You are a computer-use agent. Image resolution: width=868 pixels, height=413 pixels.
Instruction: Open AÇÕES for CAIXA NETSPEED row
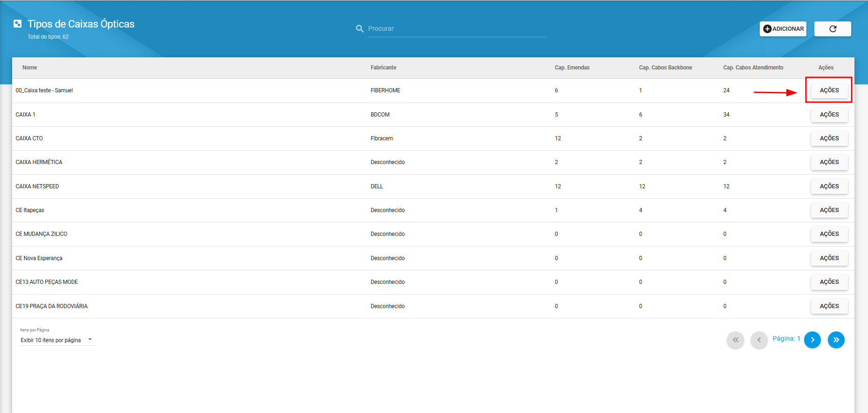829,186
